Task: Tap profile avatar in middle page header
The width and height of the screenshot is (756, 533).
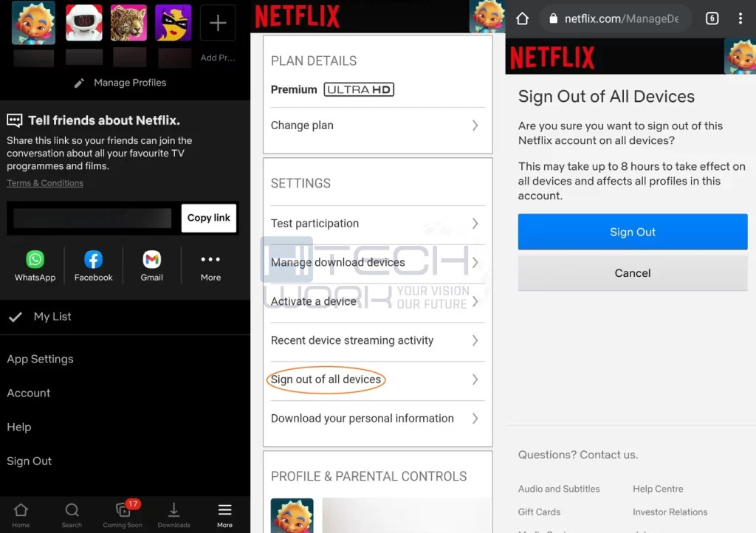Action: [487, 16]
